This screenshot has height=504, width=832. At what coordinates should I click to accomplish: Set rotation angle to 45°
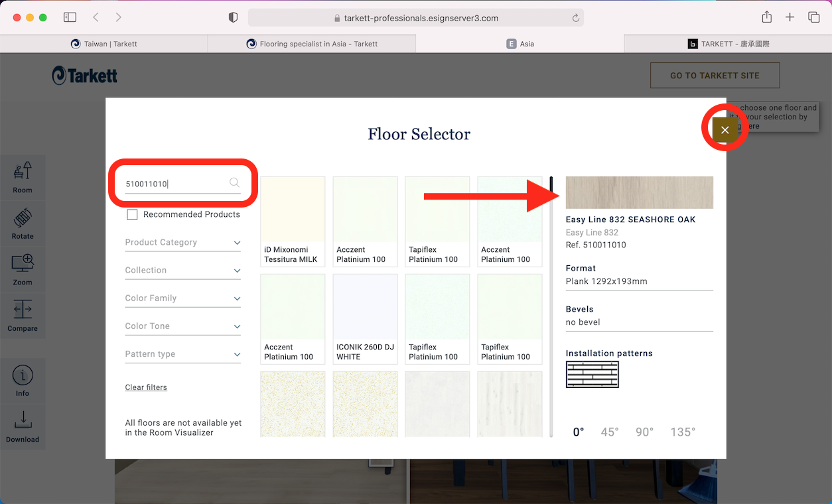pos(610,432)
